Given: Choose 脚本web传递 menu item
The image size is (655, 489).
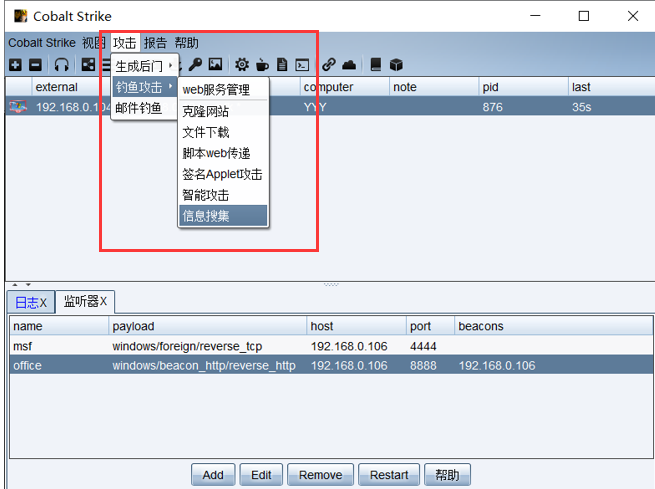Looking at the screenshot, I should (x=223, y=153).
